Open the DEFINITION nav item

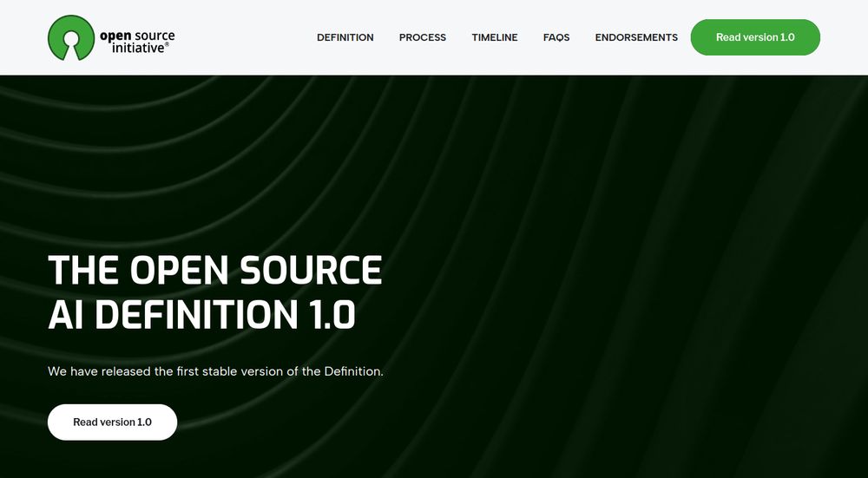(345, 37)
